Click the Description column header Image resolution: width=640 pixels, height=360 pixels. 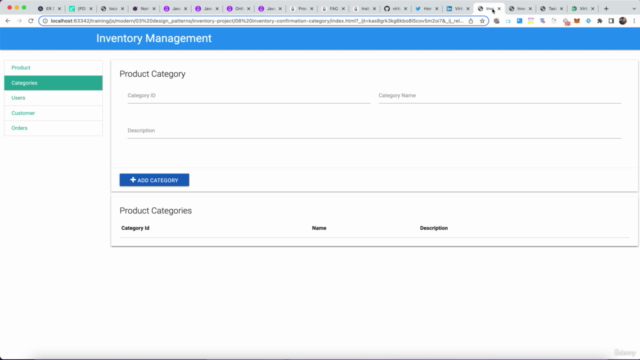(x=434, y=228)
